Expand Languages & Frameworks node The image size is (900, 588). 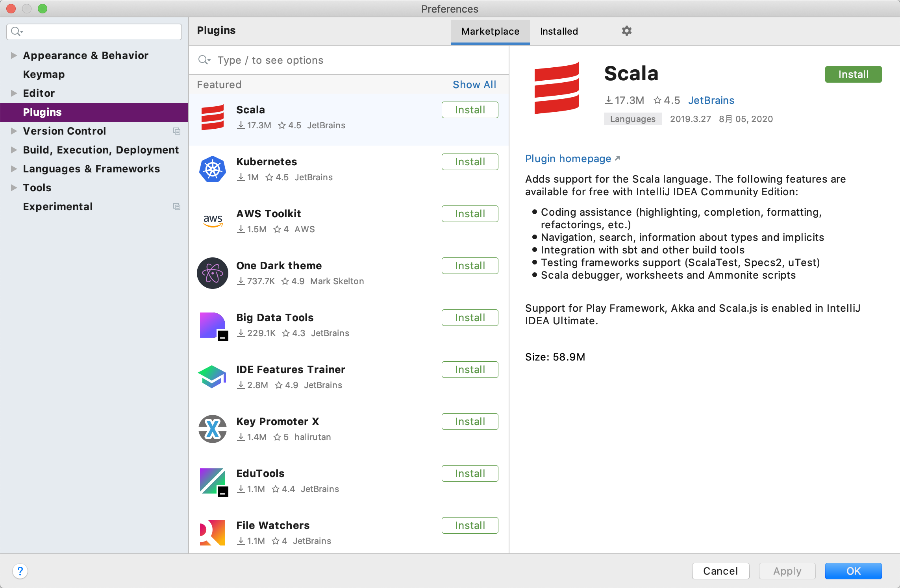click(x=14, y=169)
